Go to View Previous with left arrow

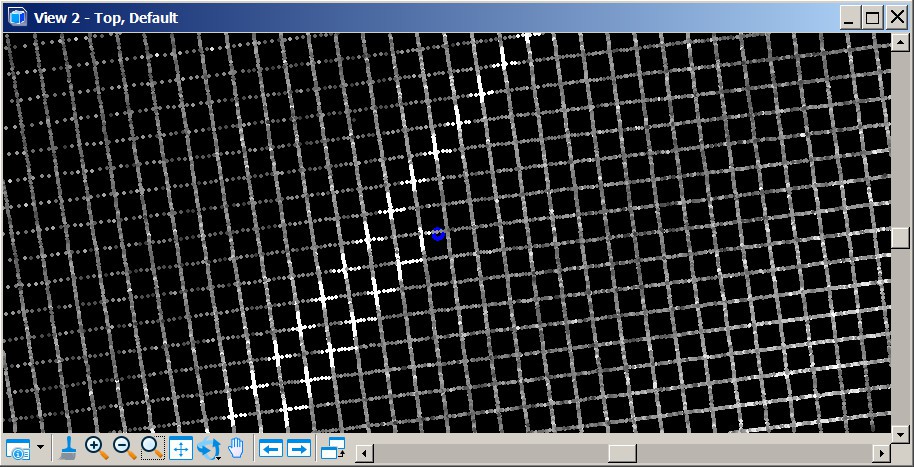pyautogui.click(x=270, y=449)
